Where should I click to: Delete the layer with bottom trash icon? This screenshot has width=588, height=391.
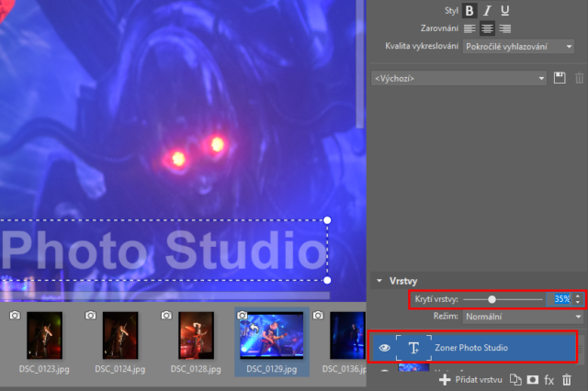(x=567, y=380)
